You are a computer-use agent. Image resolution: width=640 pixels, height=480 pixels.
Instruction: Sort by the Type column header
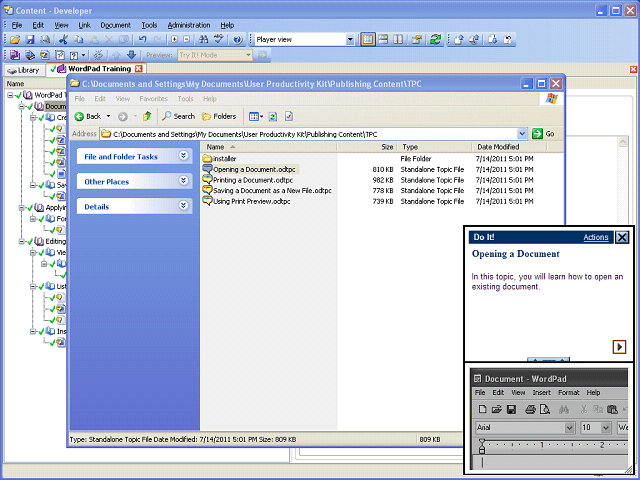(434, 147)
